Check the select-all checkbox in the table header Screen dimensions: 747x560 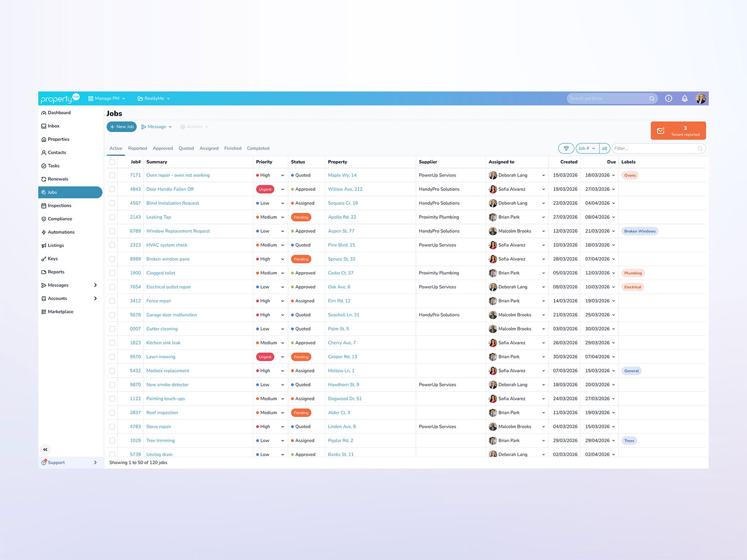coord(112,162)
